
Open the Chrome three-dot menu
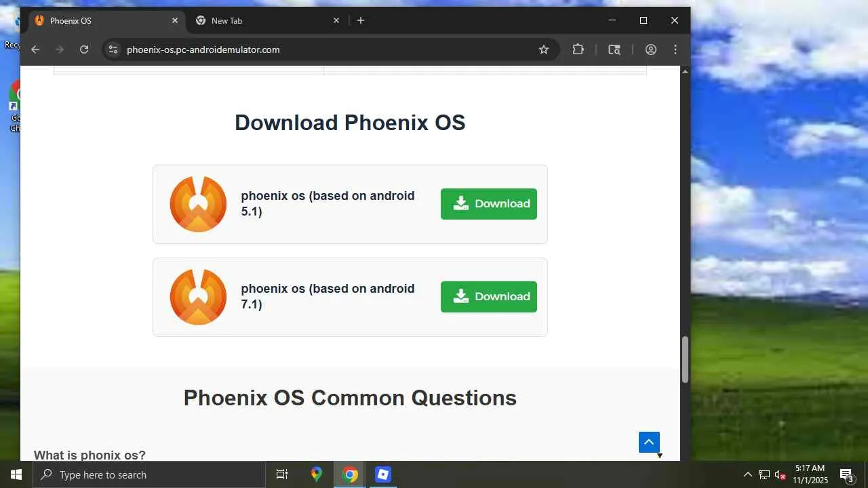pyautogui.click(x=675, y=49)
